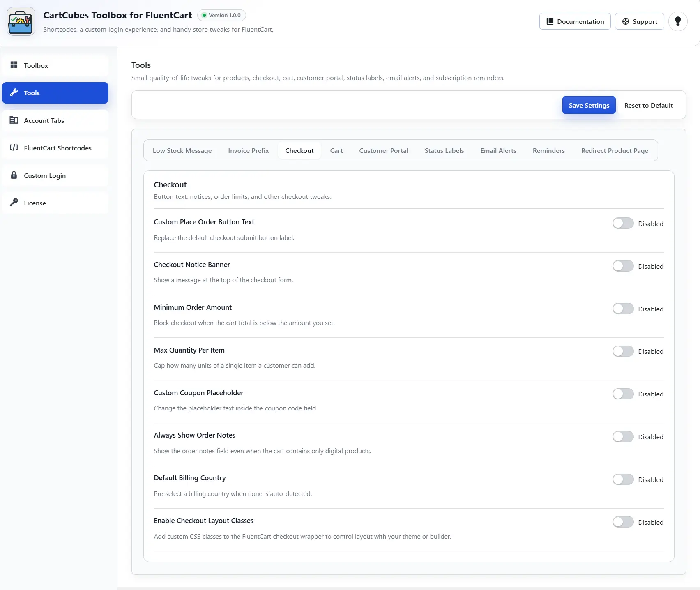Click 'Replace the default checkout submit button label.'

point(224,237)
